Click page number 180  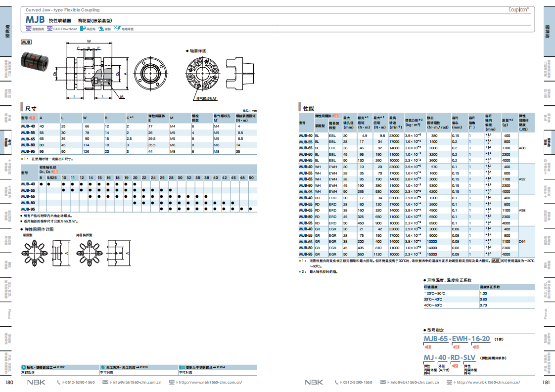click(9, 383)
